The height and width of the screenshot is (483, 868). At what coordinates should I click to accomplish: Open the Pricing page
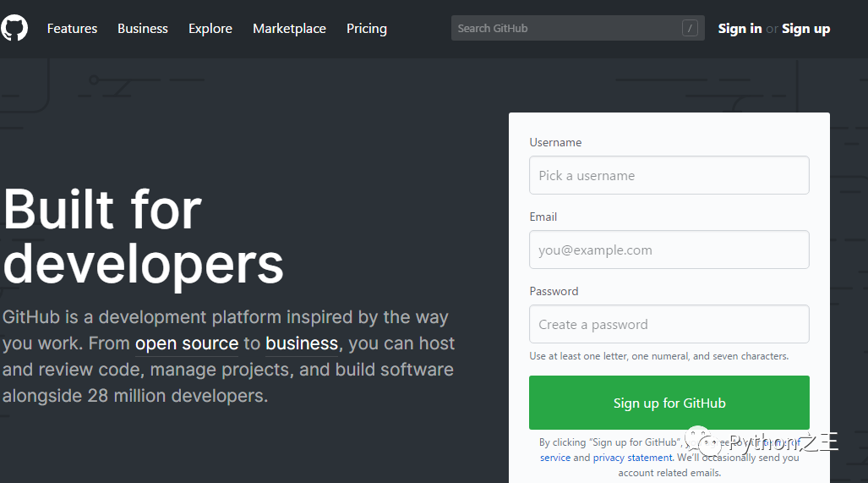pyautogui.click(x=367, y=28)
